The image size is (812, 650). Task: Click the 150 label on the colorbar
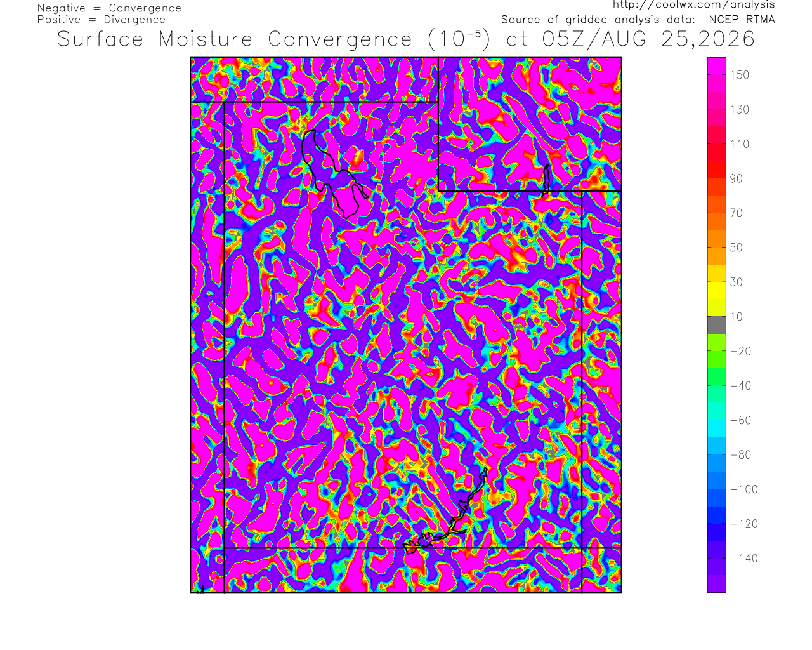(x=740, y=75)
